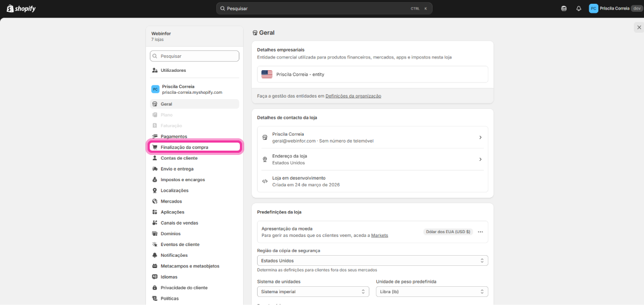Click the Utilizadores sidebar icon
The height and width of the screenshot is (305, 644).
click(x=155, y=70)
